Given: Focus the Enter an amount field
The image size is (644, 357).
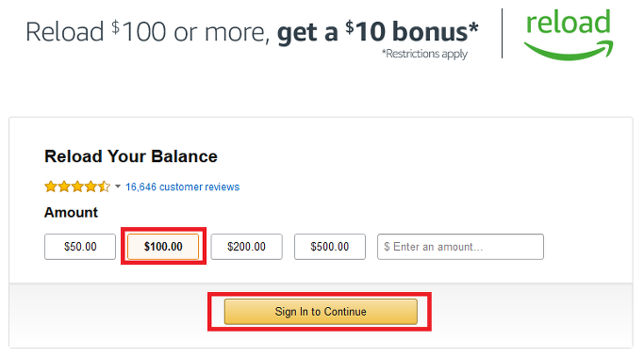Looking at the screenshot, I should 460,247.
